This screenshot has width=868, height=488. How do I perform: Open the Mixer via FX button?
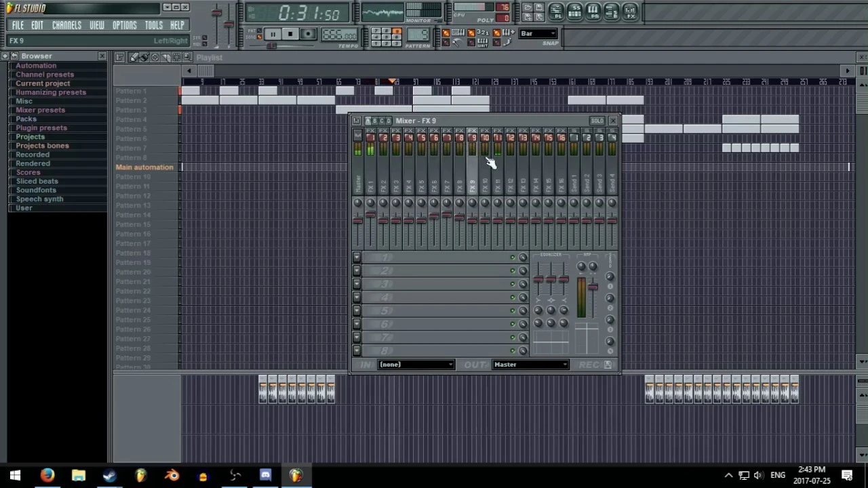(x=631, y=12)
